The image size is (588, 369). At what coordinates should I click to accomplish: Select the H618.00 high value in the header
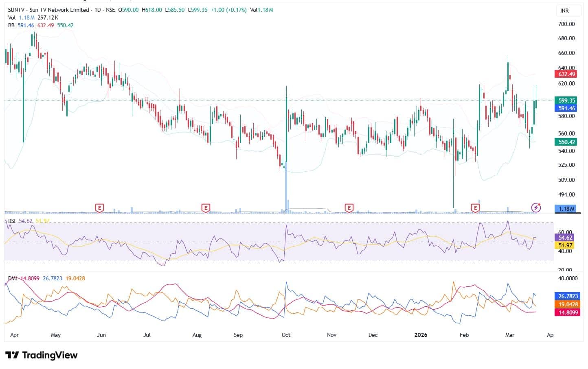pos(152,10)
